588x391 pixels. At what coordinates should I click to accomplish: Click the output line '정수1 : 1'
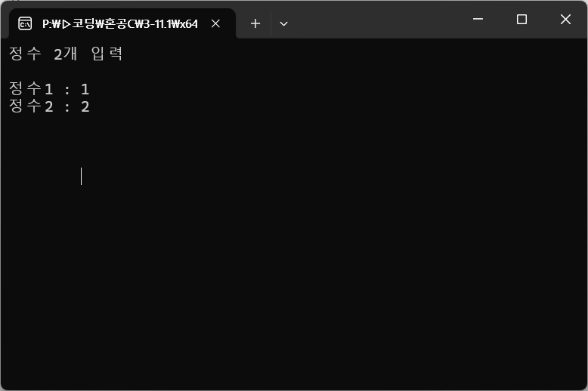pos(49,89)
